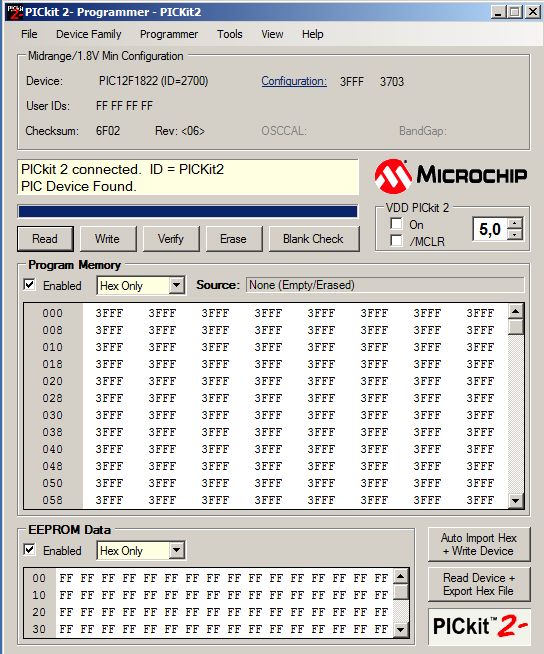The image size is (544, 654).
Task: Open Program Memory Hex Only dropdown
Action: tap(177, 286)
